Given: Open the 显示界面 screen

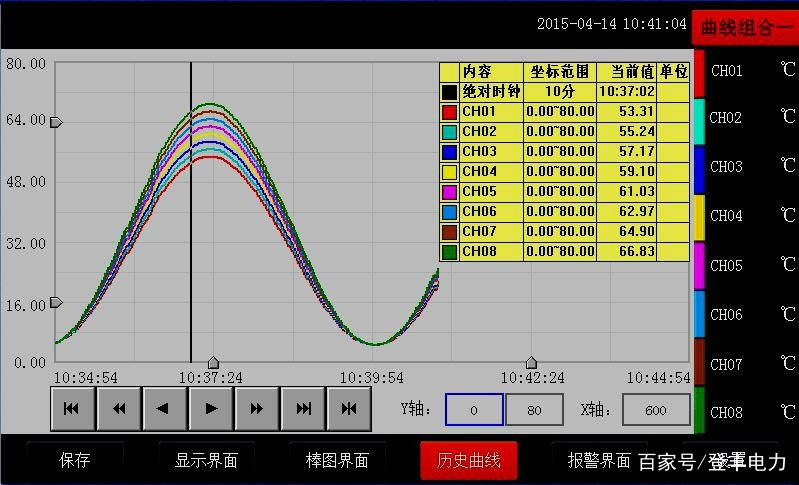Looking at the screenshot, I should click(206, 460).
